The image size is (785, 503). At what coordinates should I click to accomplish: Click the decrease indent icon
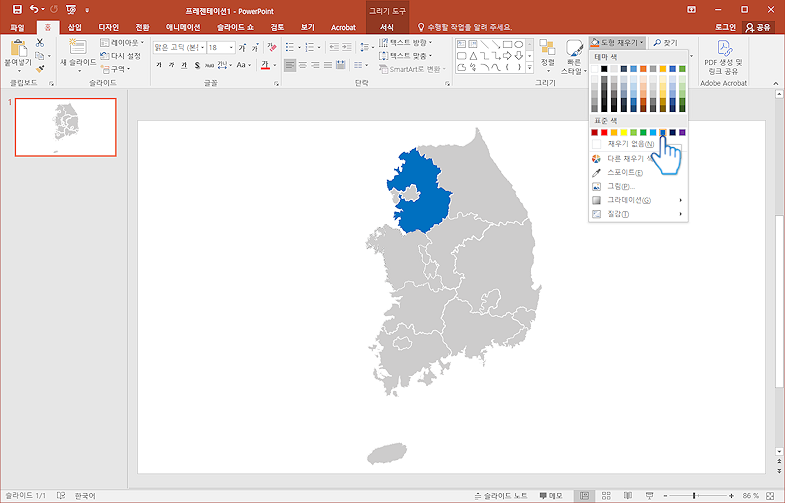tap(334, 48)
